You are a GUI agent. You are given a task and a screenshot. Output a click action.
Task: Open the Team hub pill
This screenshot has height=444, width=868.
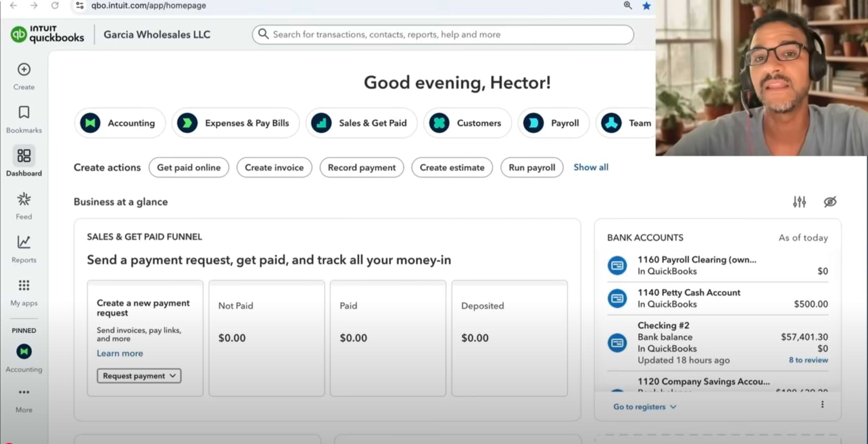tap(626, 123)
